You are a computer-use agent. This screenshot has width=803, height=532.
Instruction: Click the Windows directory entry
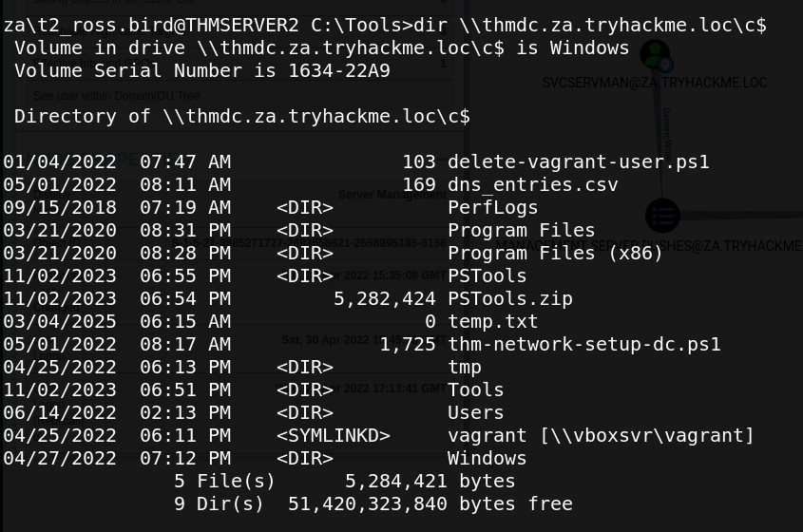(x=487, y=458)
